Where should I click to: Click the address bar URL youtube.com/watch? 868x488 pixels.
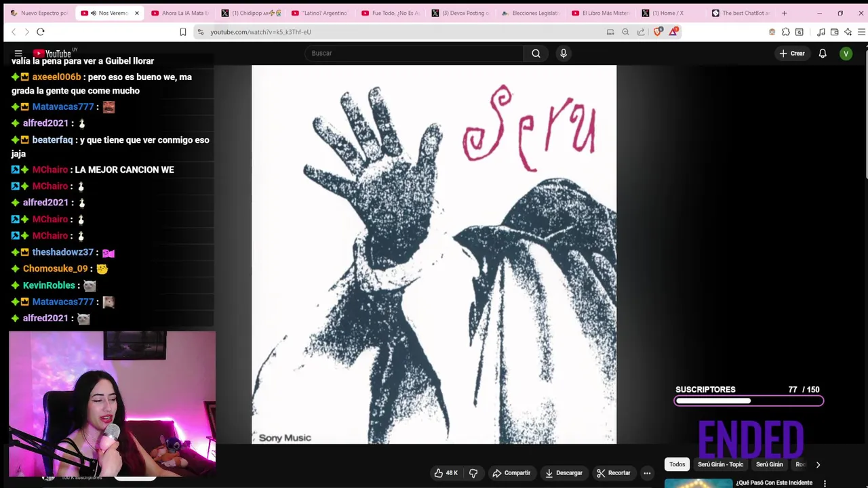click(x=260, y=32)
